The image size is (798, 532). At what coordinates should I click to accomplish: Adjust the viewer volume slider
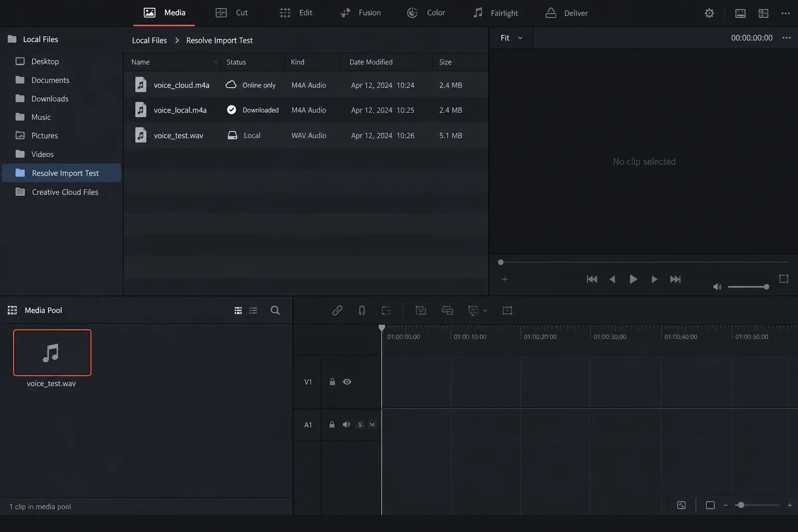coord(748,287)
